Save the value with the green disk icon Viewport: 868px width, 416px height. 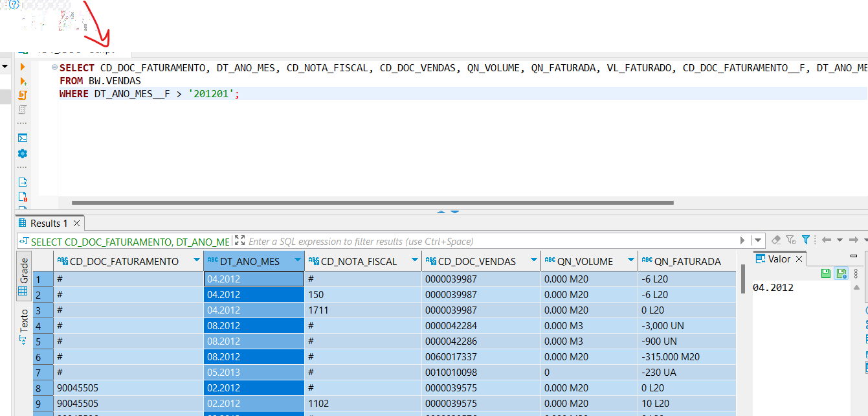click(826, 273)
